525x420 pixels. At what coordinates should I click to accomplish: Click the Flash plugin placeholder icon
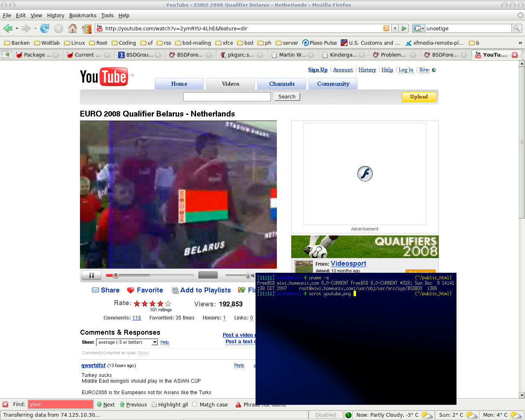pyautogui.click(x=365, y=173)
